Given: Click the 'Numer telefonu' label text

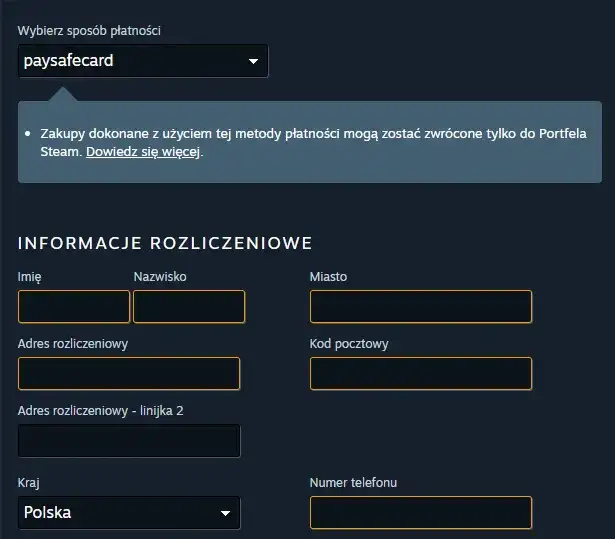Looking at the screenshot, I should point(353,483).
